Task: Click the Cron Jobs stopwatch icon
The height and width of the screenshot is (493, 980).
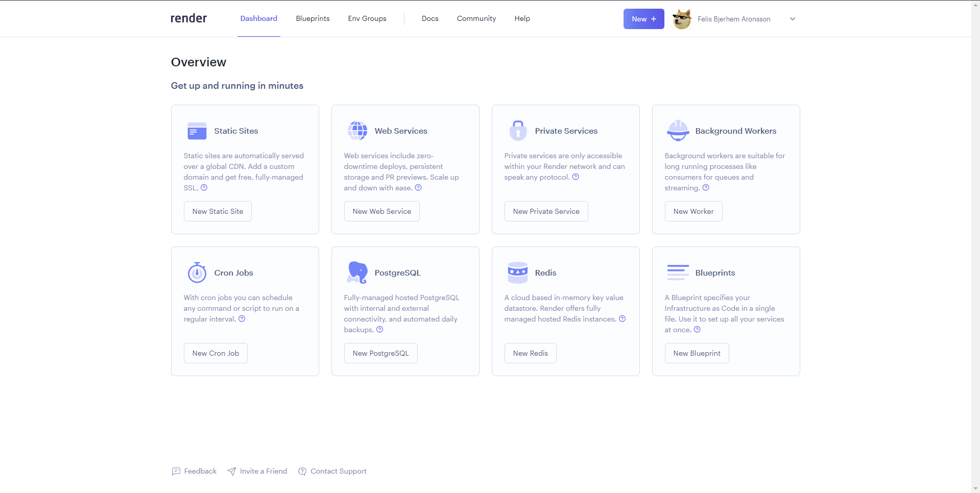Action: point(197,273)
